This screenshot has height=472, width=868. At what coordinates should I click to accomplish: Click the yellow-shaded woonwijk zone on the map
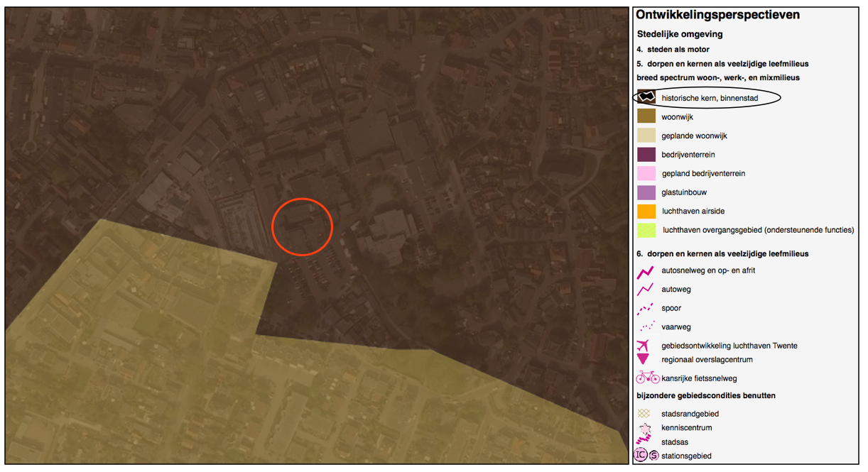(185, 355)
